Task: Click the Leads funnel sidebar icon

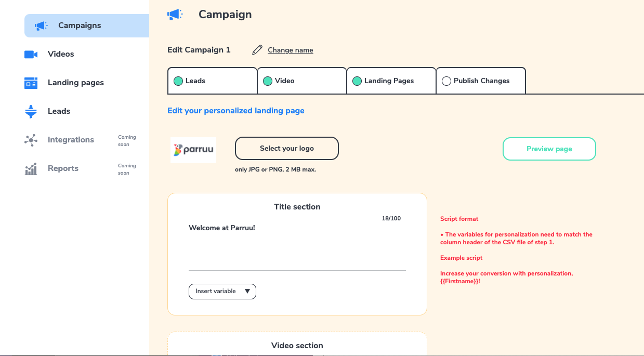Action: 31,112
